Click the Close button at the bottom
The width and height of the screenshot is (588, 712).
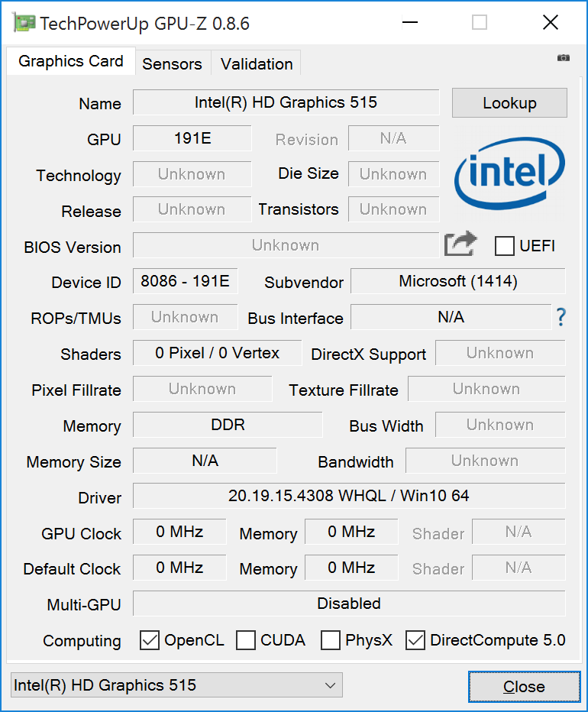click(524, 687)
